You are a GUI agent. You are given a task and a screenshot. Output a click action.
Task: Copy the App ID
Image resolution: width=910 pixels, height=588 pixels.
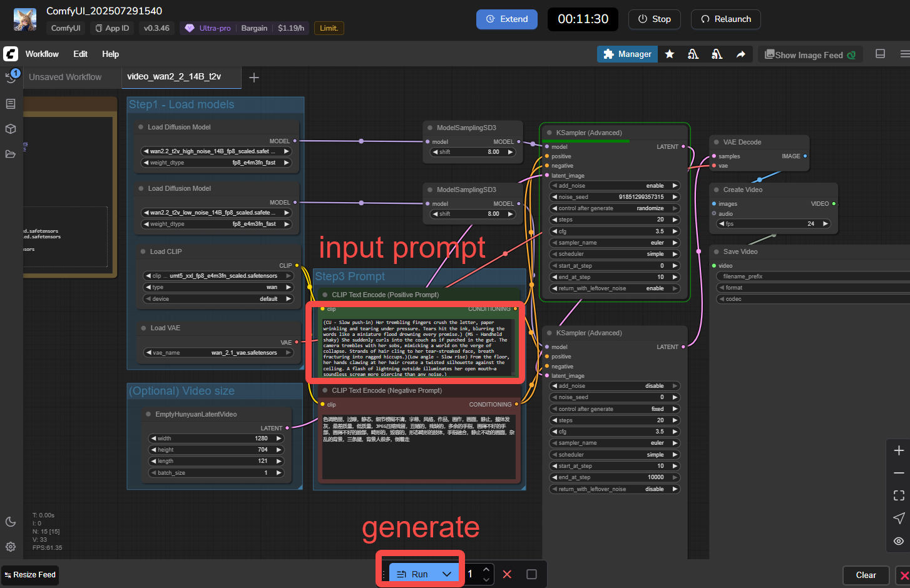[x=113, y=28]
